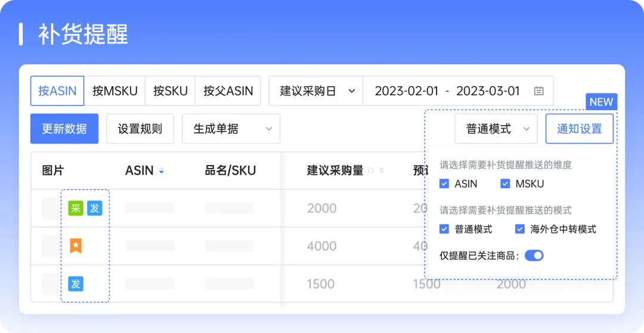644x333 pixels.
Task: Click the 2000 suggested purchase value
Action: click(x=322, y=208)
